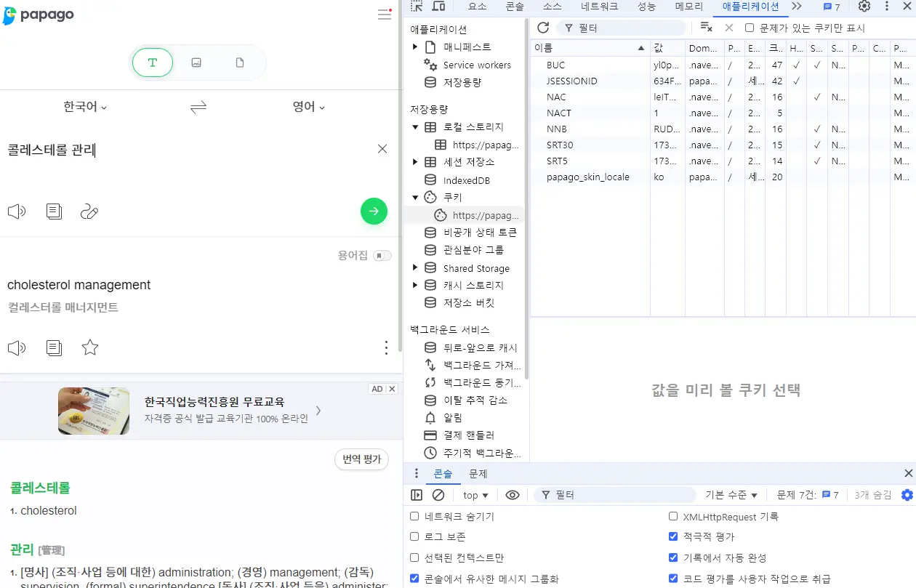Play pronunciation of the Korean source text

point(16,212)
